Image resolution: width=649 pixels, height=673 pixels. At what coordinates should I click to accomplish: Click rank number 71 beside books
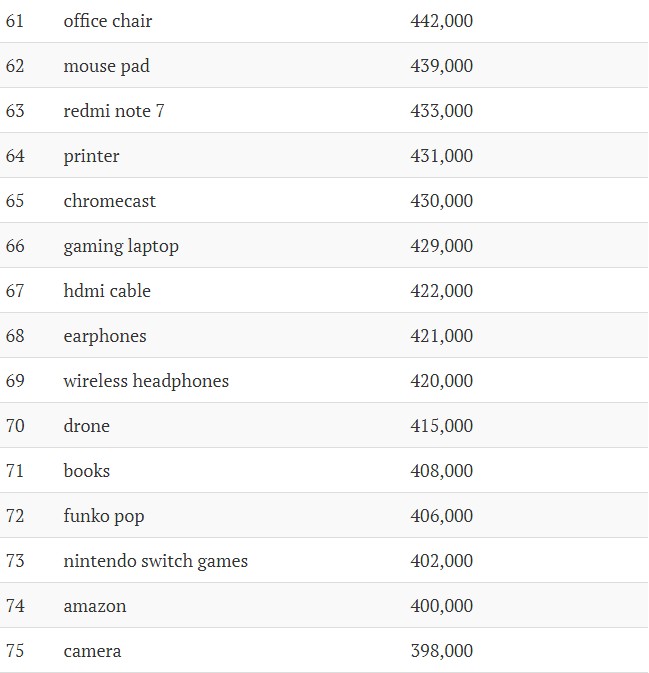pos(15,471)
